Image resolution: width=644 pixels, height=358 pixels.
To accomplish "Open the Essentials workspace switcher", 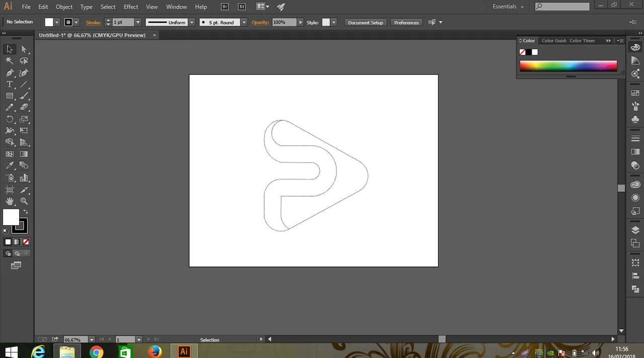I will click(x=508, y=7).
